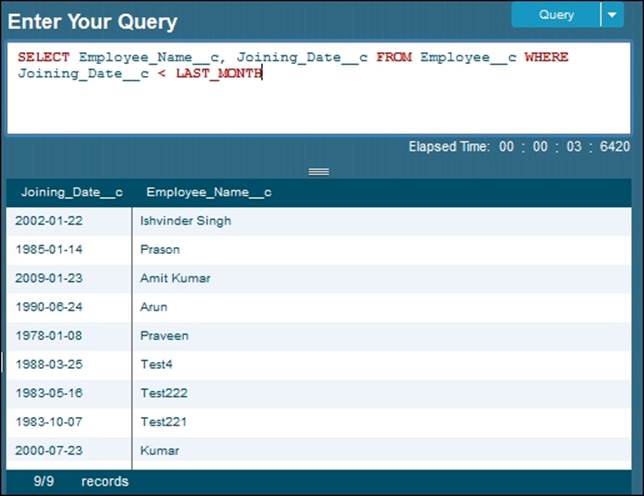
Task: Click the Arun employee cell
Action: (x=154, y=307)
